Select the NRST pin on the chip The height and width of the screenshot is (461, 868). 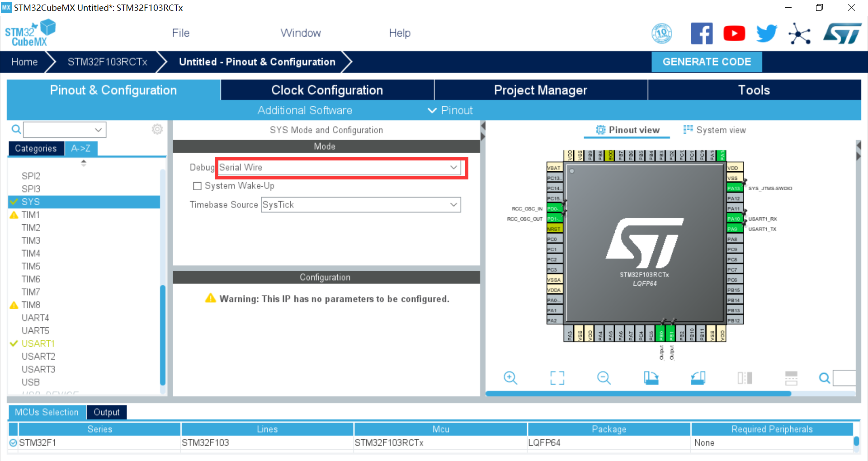coord(554,229)
